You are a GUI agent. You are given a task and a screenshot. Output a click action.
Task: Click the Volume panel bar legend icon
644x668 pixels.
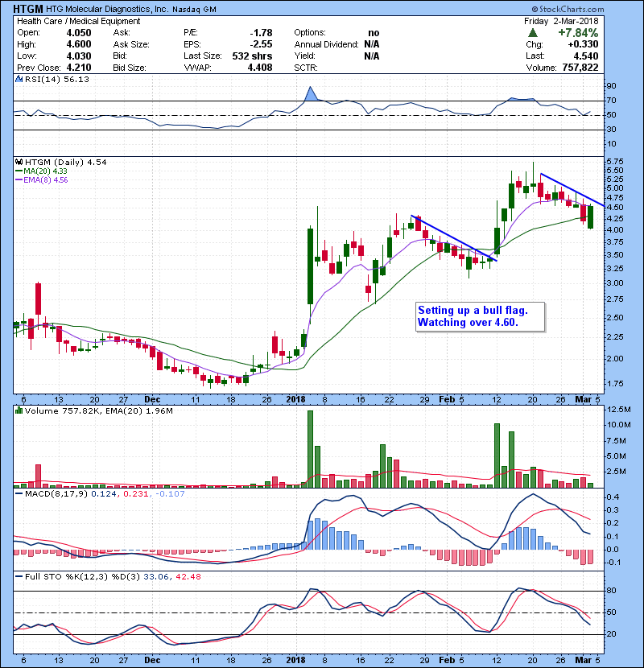pos(19,410)
